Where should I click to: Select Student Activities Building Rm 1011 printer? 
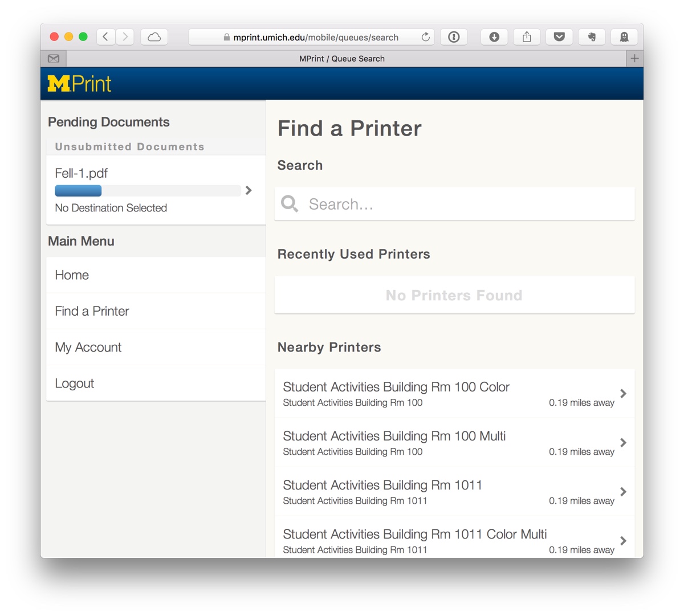click(454, 492)
